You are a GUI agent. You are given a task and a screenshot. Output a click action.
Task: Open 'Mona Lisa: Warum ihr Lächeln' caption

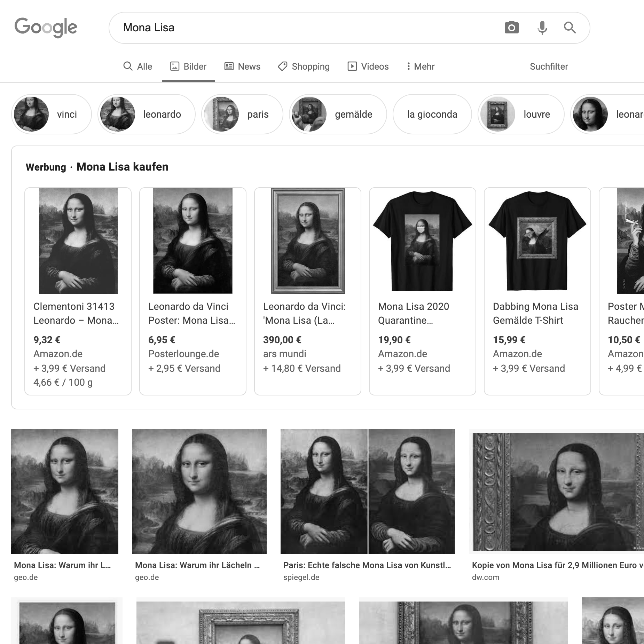click(197, 565)
